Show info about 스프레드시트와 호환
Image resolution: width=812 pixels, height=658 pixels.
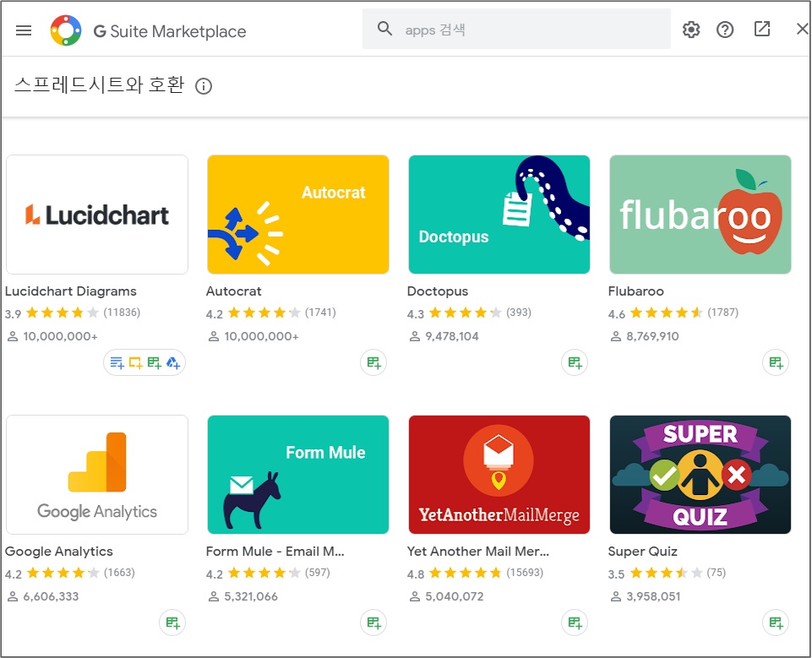pos(204,86)
